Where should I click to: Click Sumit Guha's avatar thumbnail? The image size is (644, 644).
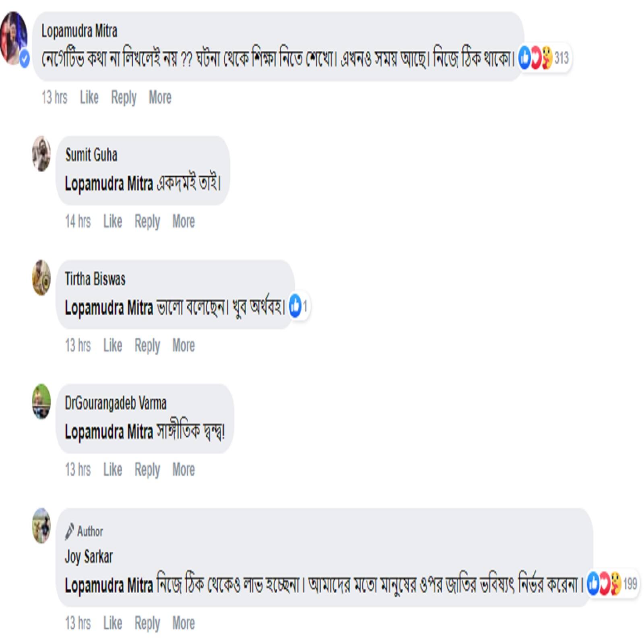coord(41,154)
